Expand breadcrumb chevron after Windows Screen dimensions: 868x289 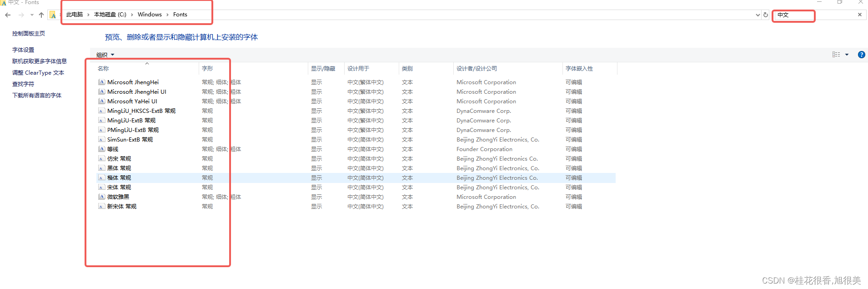tap(167, 15)
